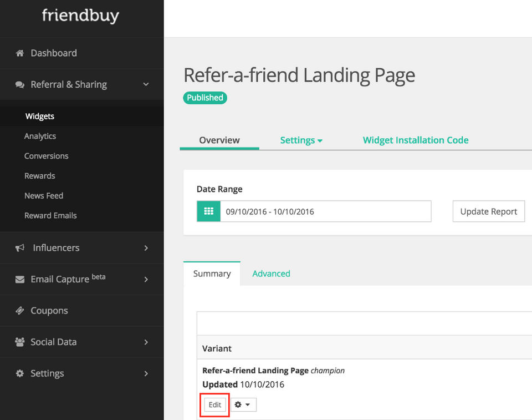Click the Edit button for the variant
This screenshot has height=420, width=532.
pyautogui.click(x=215, y=405)
